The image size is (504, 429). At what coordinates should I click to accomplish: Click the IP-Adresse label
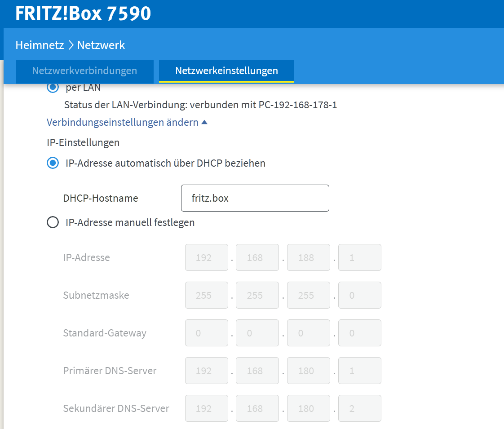pyautogui.click(x=86, y=257)
